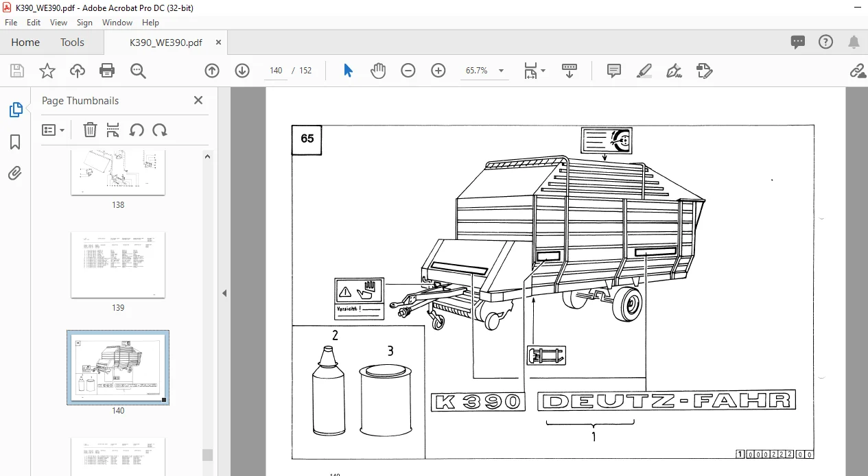The height and width of the screenshot is (476, 868).
Task: Rotate page clockwise icon
Action: 160,130
